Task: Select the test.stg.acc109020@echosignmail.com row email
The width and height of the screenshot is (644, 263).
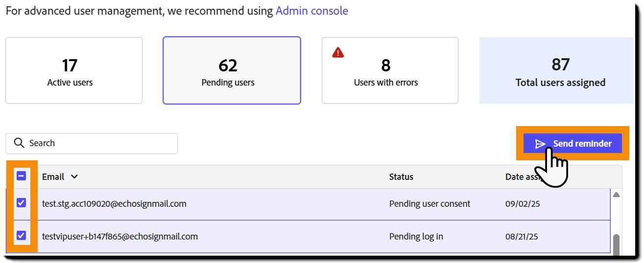Action: pos(114,204)
